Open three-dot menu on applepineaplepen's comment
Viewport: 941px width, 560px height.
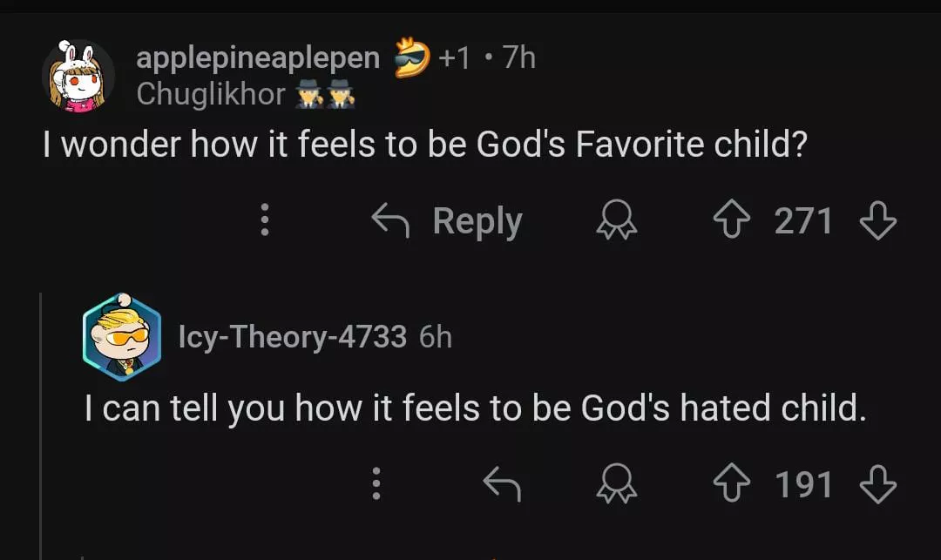(265, 221)
